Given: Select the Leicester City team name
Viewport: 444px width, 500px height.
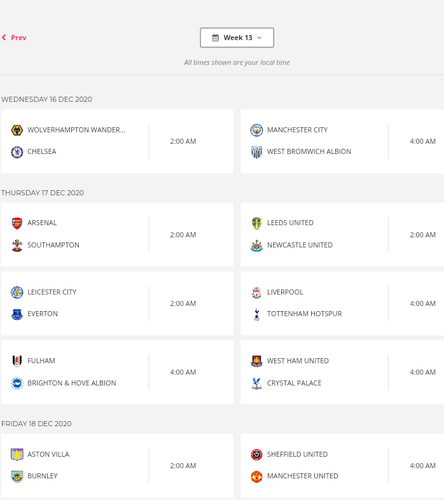Looking at the screenshot, I should [x=52, y=292].
